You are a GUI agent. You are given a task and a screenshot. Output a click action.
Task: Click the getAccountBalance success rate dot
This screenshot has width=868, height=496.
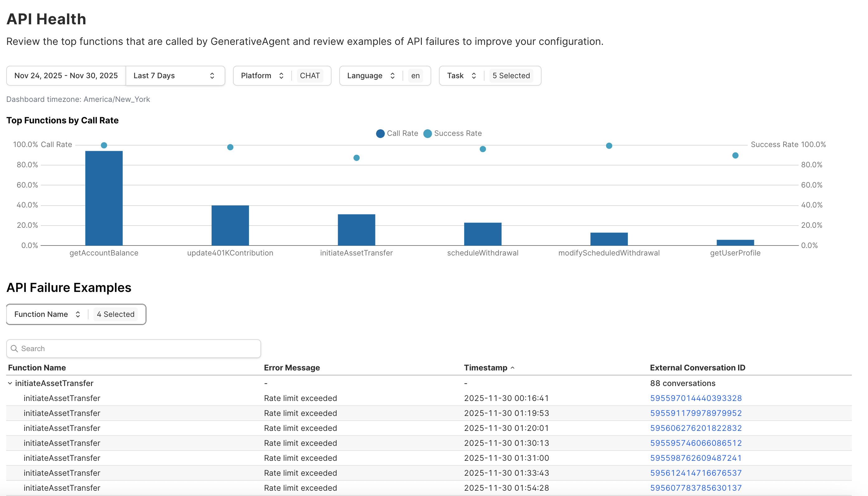[104, 145]
